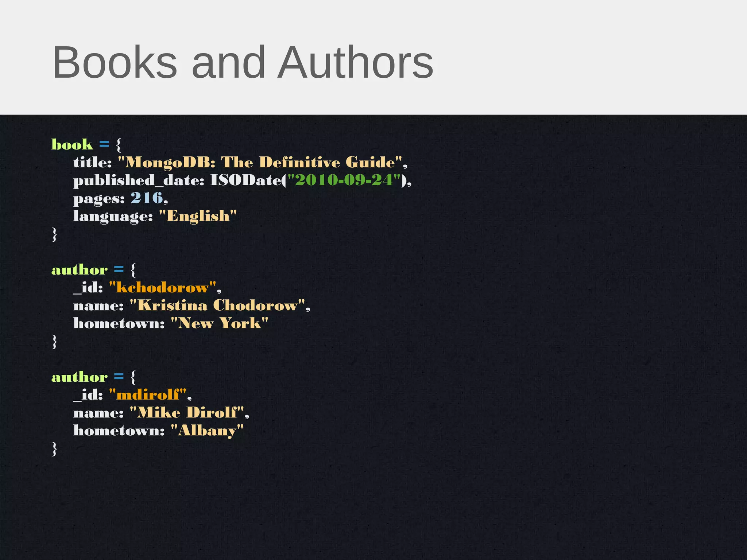Click the "Mike Dirolf" name string
The height and width of the screenshot is (560, 747).
[x=187, y=412]
